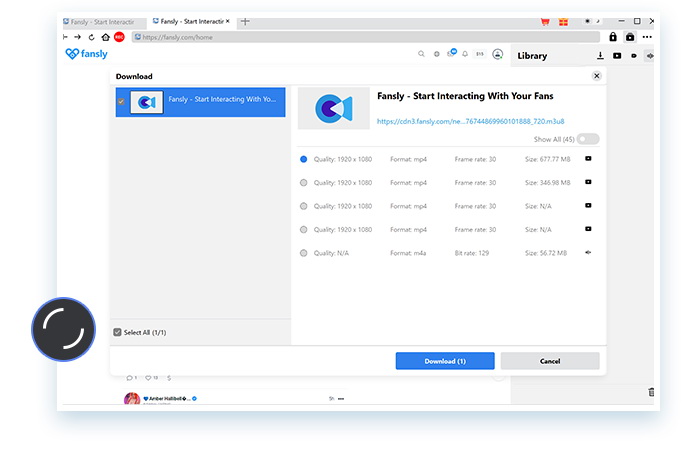The image size is (684, 449).
Task: Click the small video thumbnail in list
Action: click(147, 103)
